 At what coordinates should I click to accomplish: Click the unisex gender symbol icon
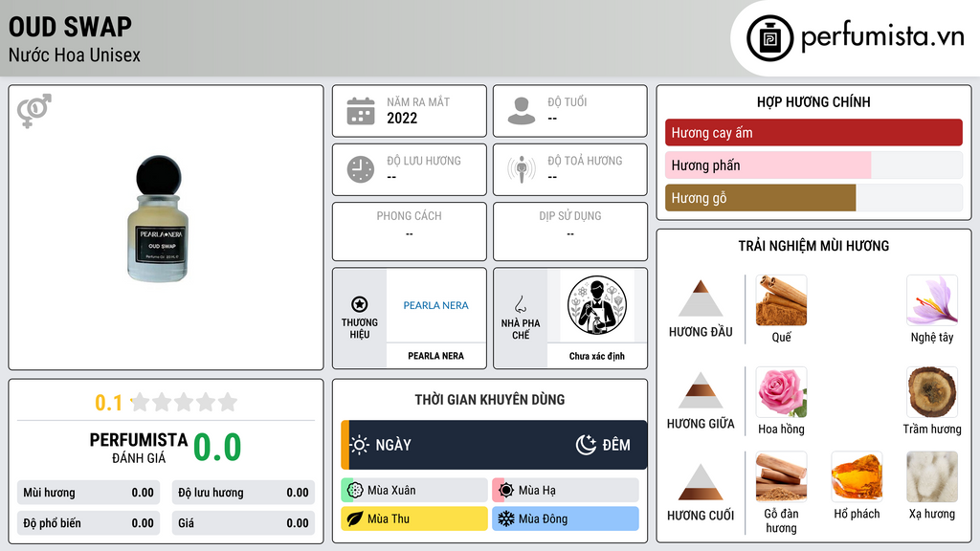click(x=34, y=111)
